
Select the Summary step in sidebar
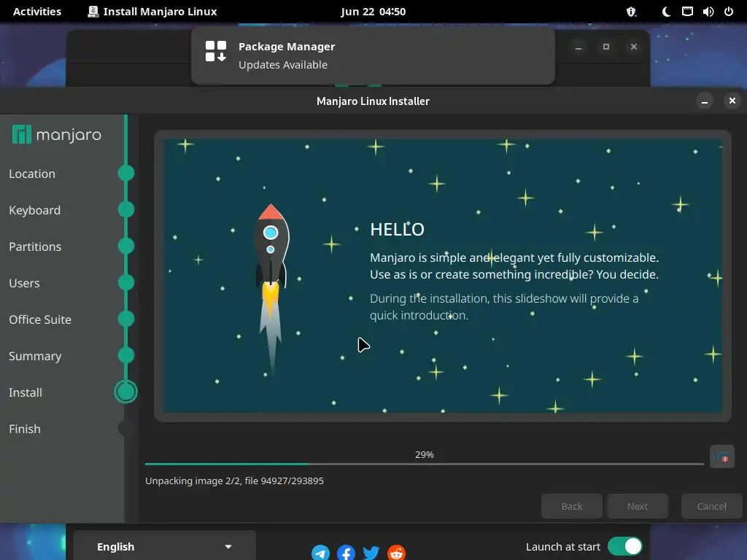(x=35, y=356)
